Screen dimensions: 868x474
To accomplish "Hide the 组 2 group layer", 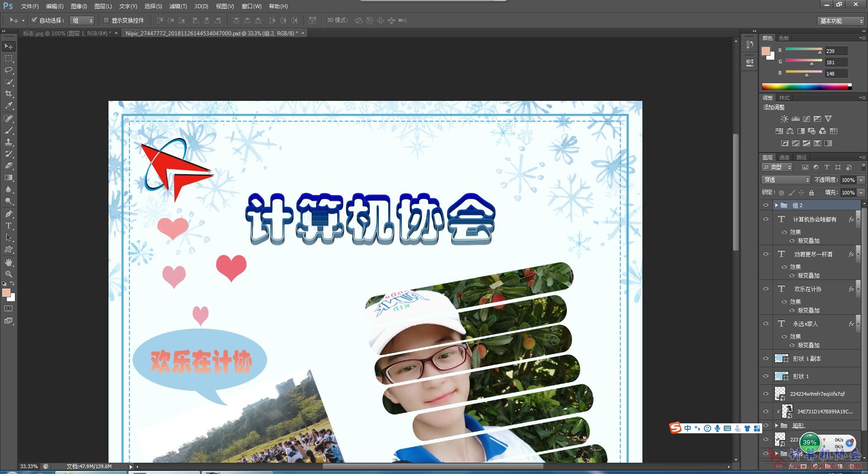I will coord(766,205).
